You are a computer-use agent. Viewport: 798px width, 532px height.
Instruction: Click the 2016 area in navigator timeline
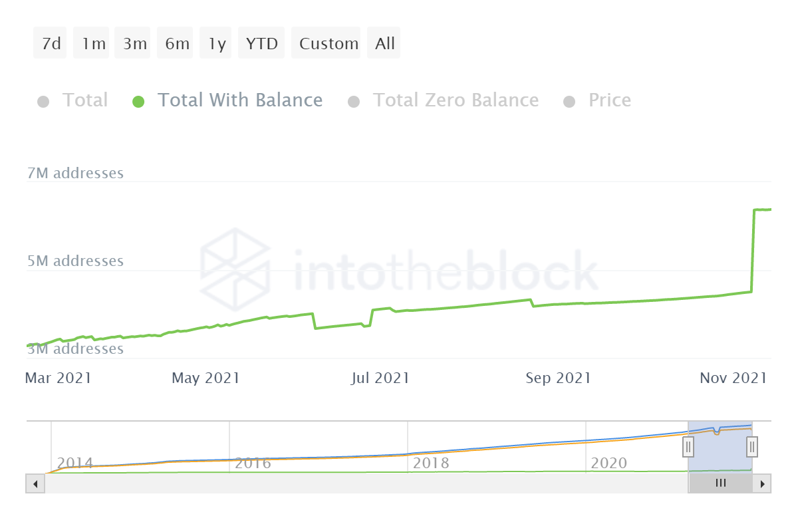click(253, 463)
